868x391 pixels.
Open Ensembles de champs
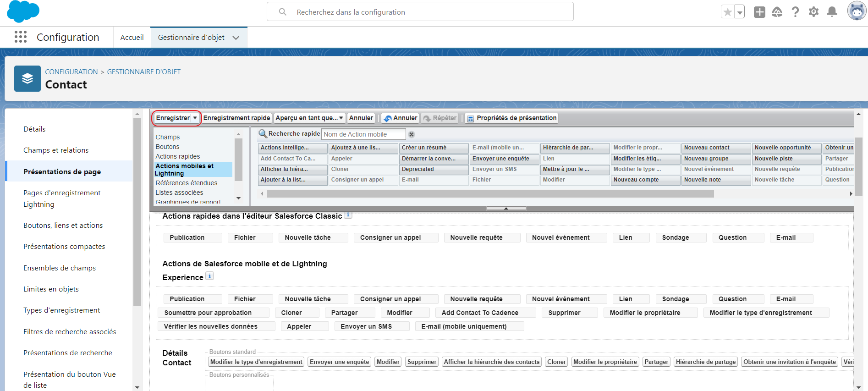[60, 268]
